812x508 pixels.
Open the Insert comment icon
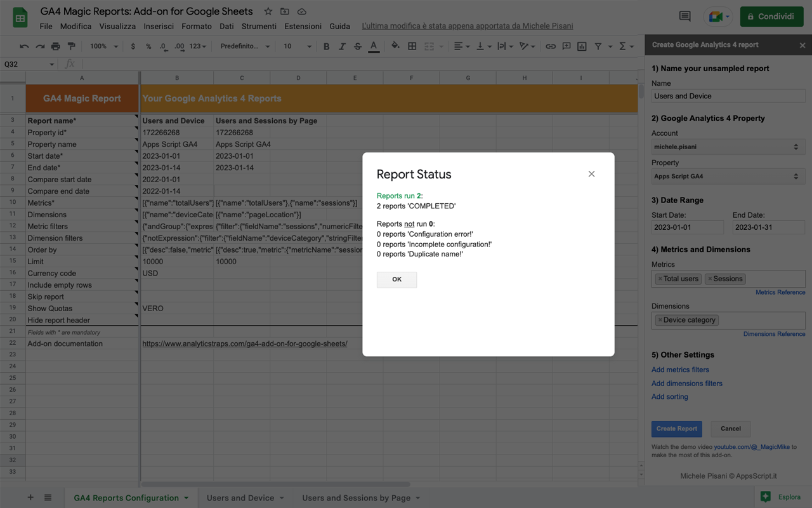(x=566, y=46)
